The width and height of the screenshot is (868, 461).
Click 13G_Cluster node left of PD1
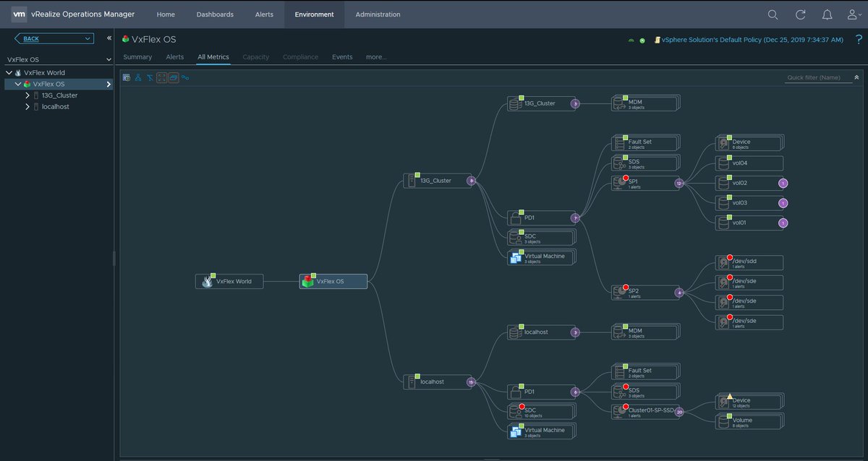click(x=437, y=181)
